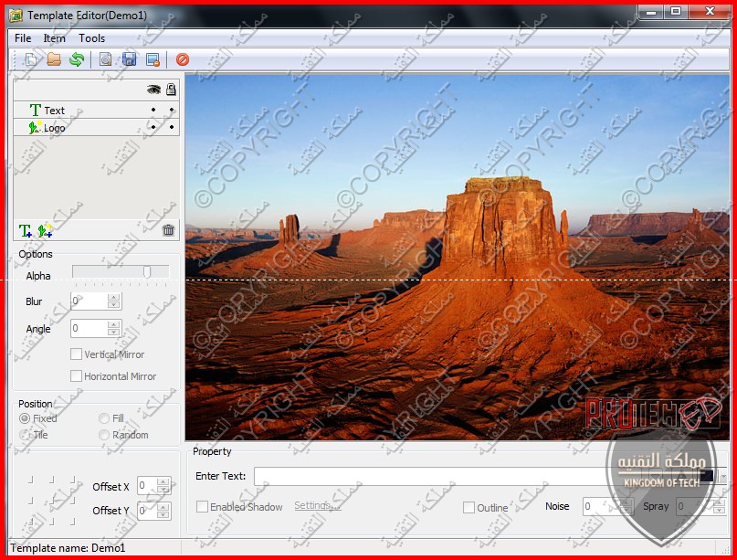This screenshot has width=737, height=560.
Task: Click the green T icon of Text layer
Action: click(x=35, y=110)
